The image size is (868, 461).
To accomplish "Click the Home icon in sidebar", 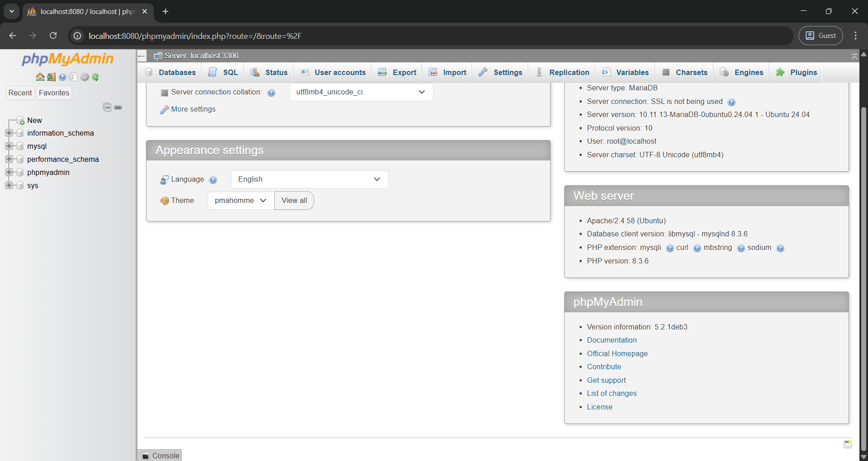I will [40, 77].
